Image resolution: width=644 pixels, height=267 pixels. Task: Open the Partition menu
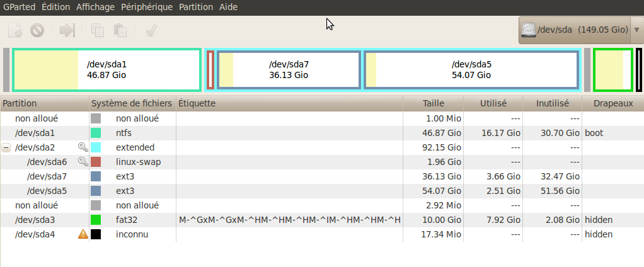coord(196,7)
